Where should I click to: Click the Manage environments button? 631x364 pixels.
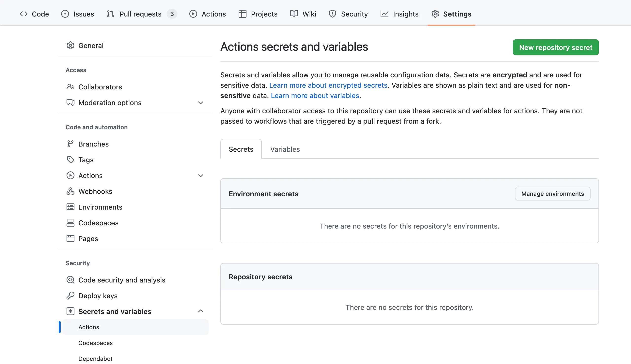[552, 194]
